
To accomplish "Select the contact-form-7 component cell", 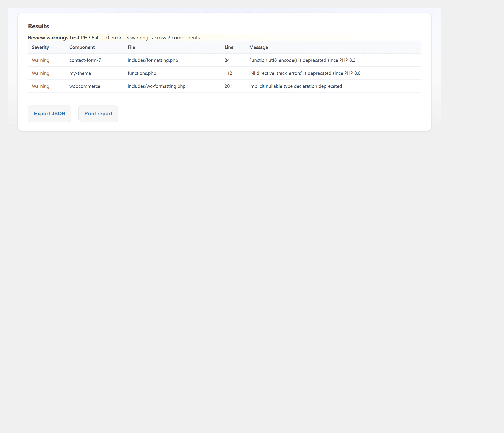I will tap(85, 60).
